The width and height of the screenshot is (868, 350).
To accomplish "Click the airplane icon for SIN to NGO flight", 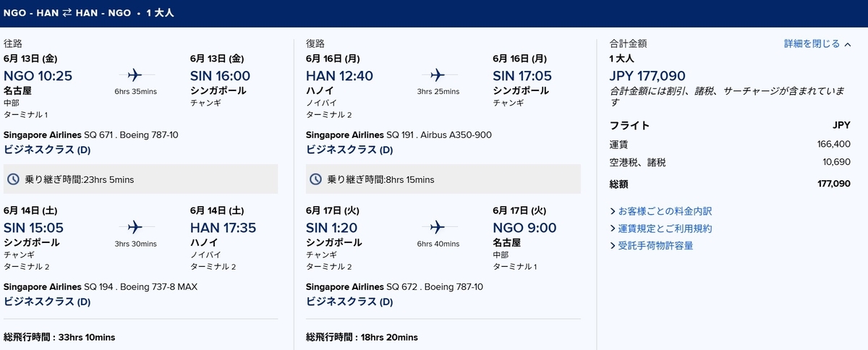I will tap(438, 226).
